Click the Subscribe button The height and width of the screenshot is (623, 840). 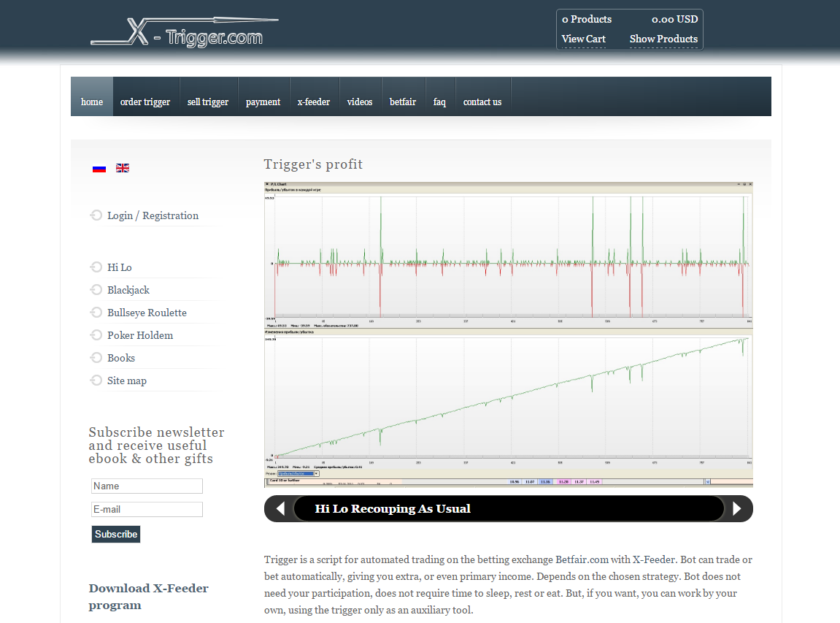click(116, 534)
